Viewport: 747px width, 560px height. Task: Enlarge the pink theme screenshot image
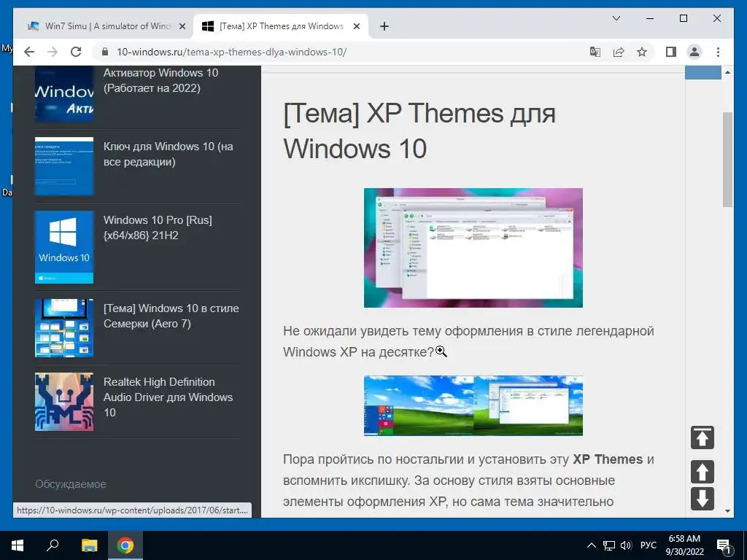click(x=473, y=248)
